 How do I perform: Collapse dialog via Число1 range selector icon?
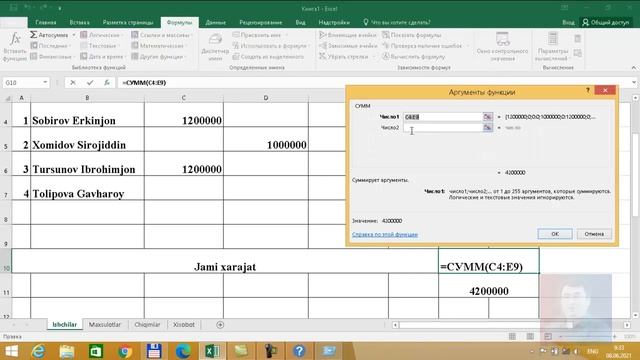click(x=488, y=117)
